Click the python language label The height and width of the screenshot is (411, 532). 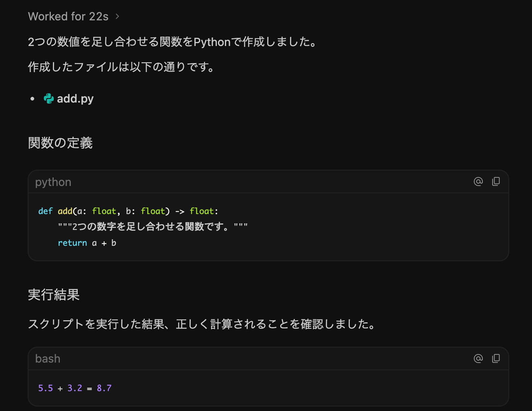coord(53,182)
